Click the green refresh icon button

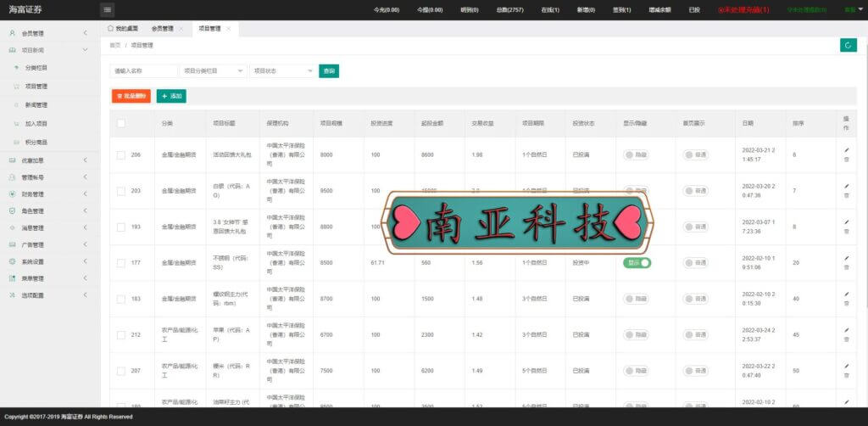pyautogui.click(x=848, y=46)
